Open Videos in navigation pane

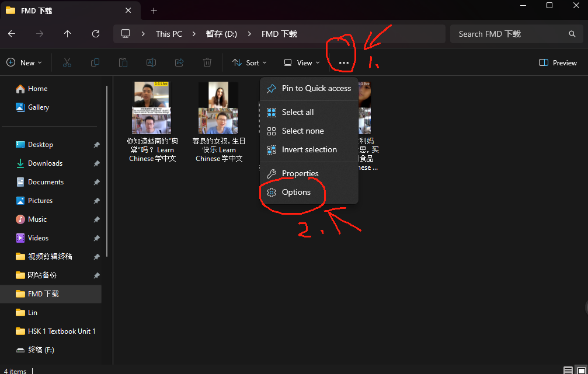pyautogui.click(x=38, y=238)
